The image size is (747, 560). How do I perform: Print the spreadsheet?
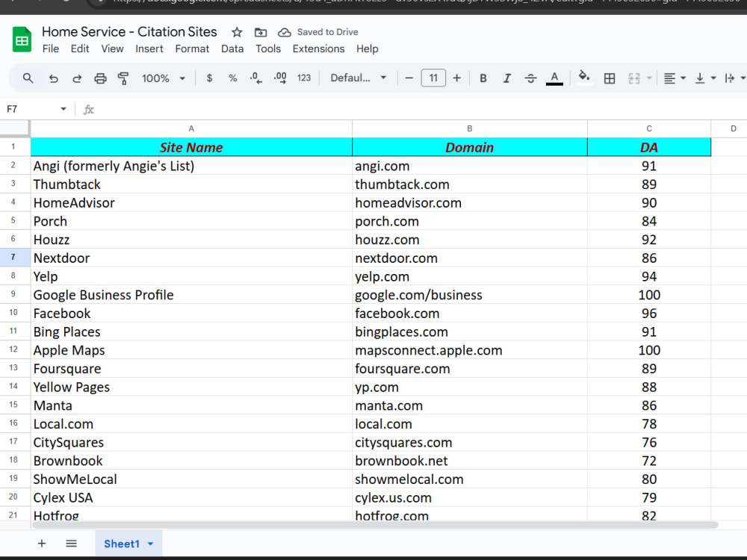coord(100,78)
